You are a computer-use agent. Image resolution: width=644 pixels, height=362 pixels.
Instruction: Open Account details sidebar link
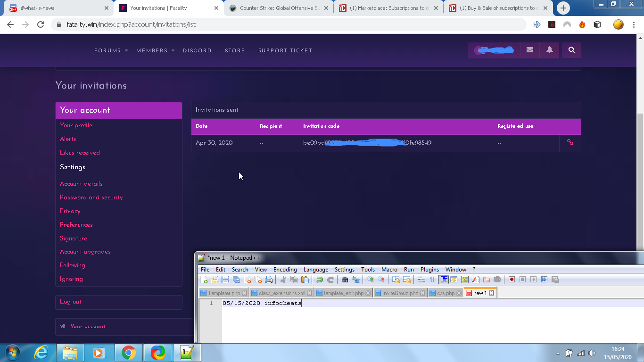pyautogui.click(x=81, y=184)
